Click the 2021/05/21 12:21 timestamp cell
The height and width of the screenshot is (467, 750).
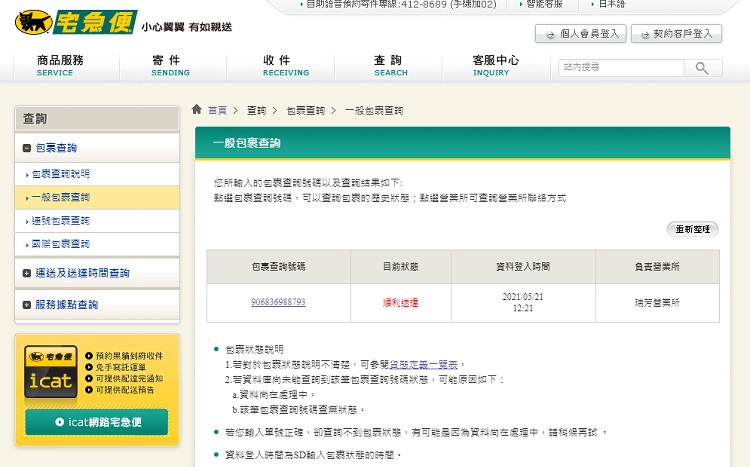[x=523, y=302]
